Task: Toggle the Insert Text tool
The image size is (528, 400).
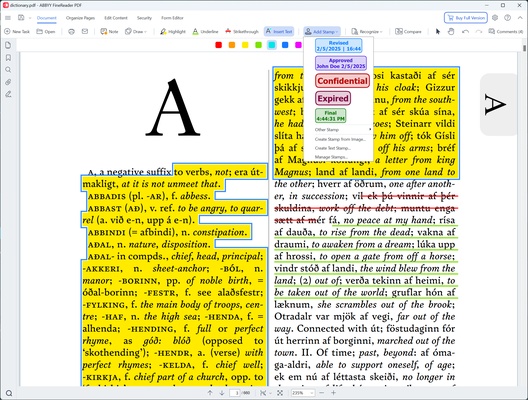Action: click(279, 31)
